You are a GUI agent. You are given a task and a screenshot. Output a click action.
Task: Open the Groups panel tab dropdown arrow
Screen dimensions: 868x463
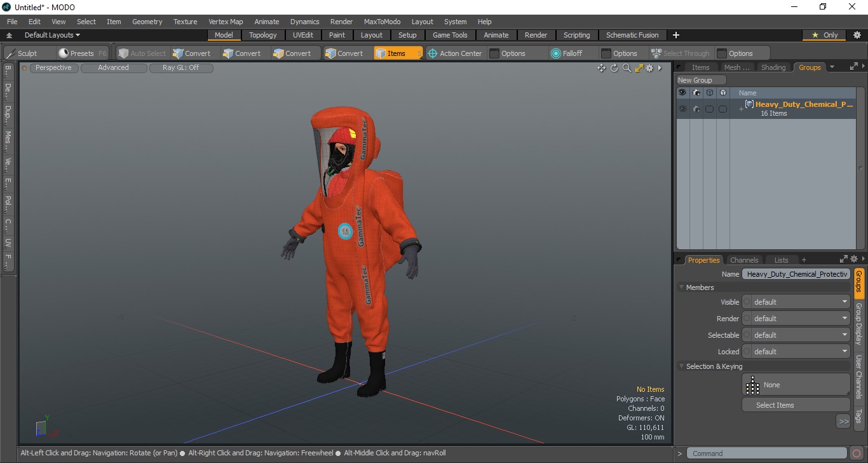coord(832,67)
